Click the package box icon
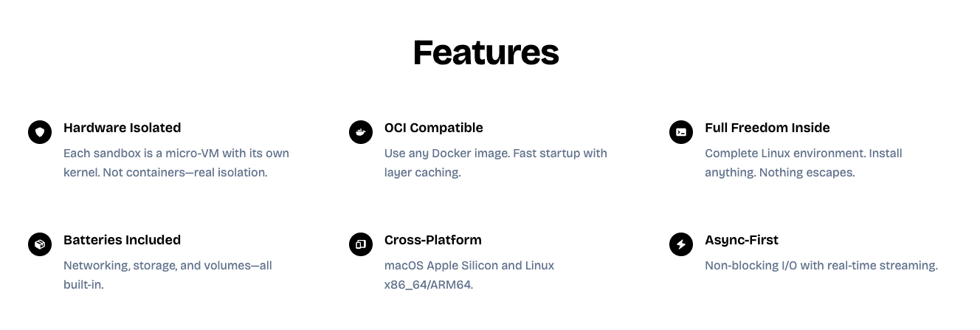This screenshot has height=330, width=980. (x=40, y=244)
